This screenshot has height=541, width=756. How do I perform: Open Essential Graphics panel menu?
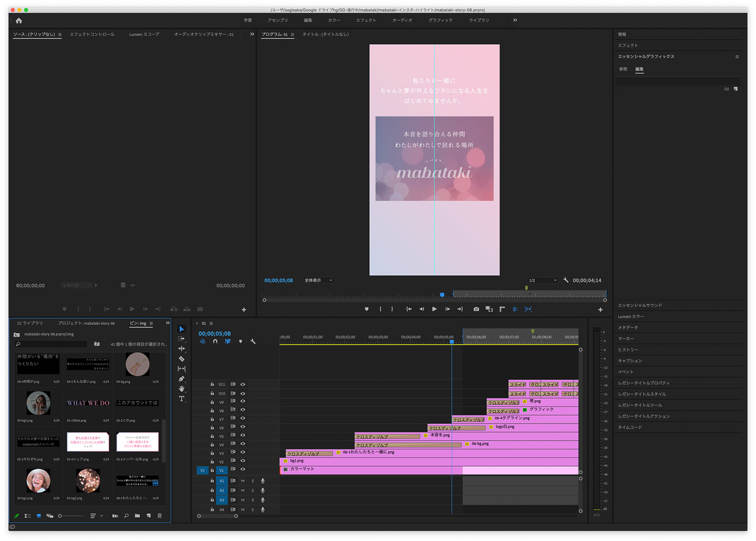(x=736, y=57)
